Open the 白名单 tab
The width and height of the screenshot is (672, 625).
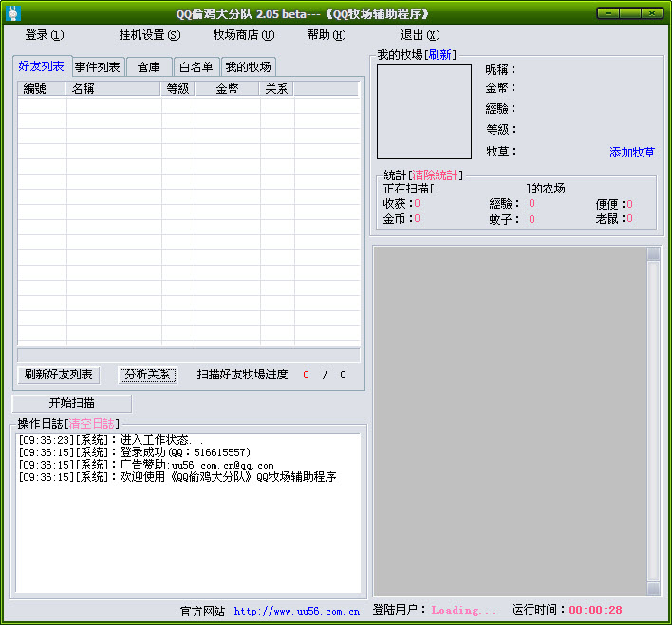click(196, 66)
